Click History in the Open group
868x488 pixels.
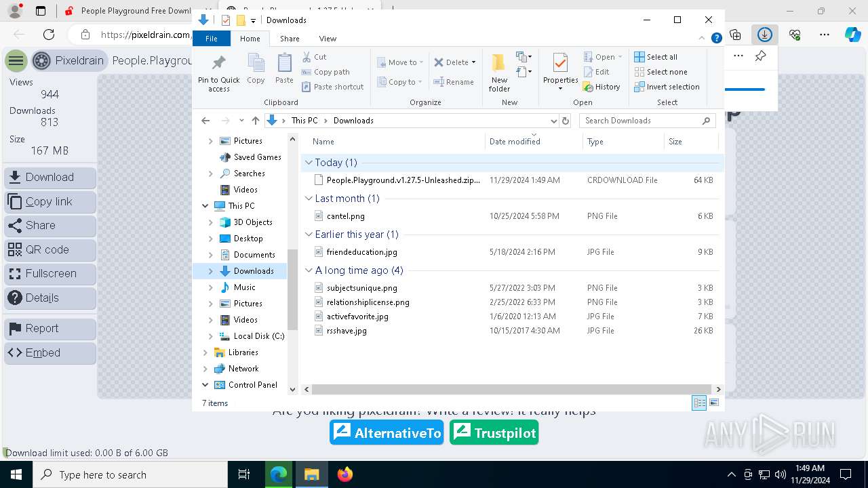[x=601, y=87]
